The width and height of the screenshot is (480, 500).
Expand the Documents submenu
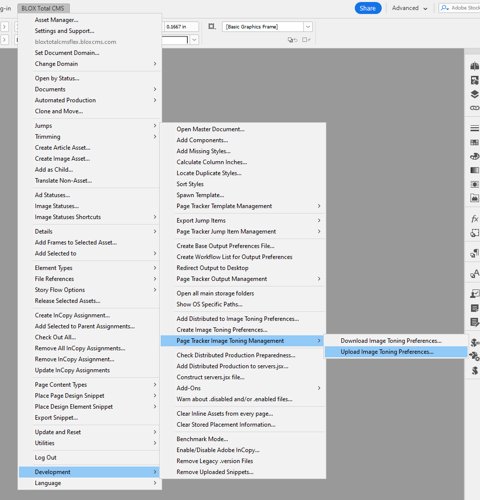coord(90,89)
